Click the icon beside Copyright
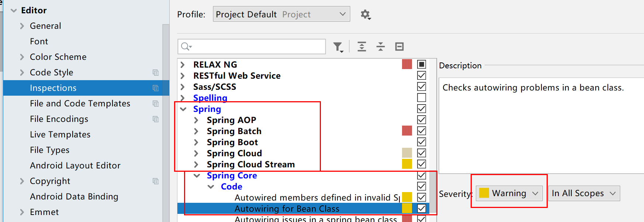 pos(156,181)
